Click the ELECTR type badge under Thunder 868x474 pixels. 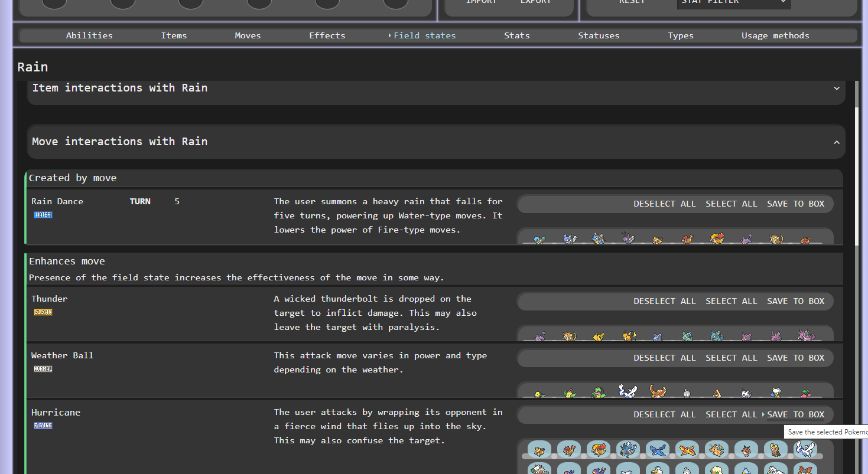point(43,312)
